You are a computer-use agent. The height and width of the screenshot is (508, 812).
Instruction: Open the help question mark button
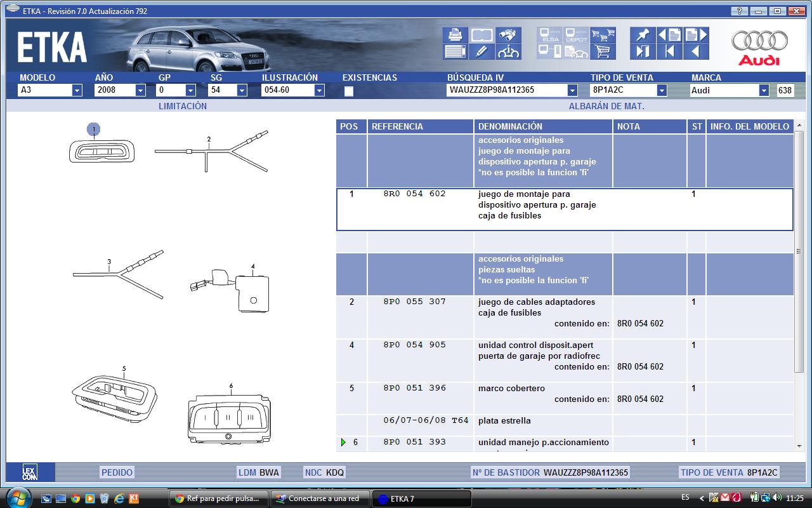click(x=740, y=11)
